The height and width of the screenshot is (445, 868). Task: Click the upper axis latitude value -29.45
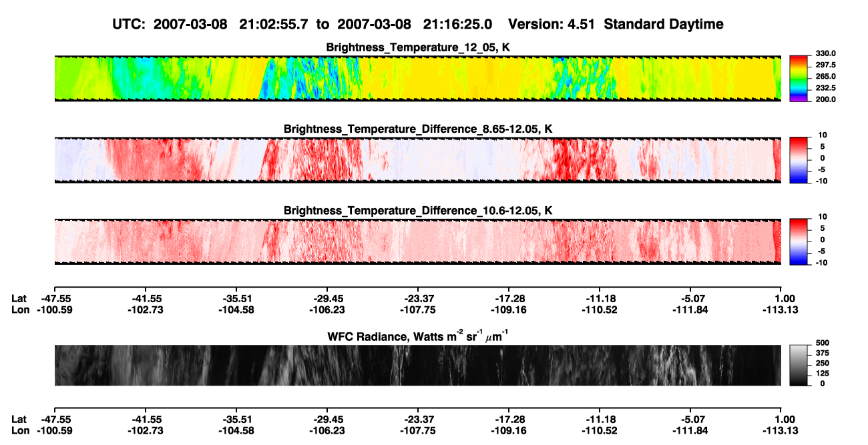click(329, 298)
